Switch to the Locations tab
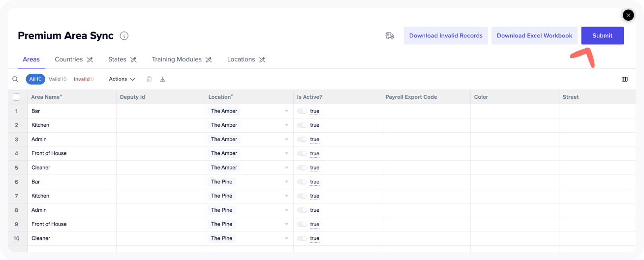This screenshot has height=260, width=644. coord(241,59)
